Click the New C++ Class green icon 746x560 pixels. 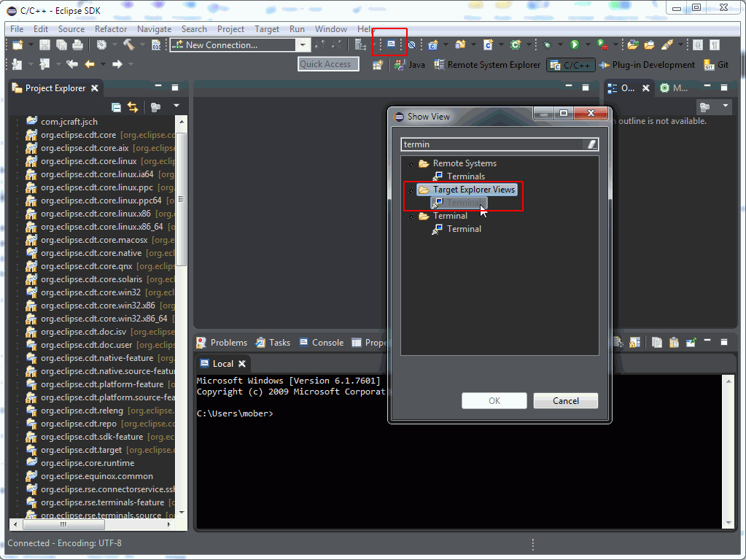pos(516,44)
